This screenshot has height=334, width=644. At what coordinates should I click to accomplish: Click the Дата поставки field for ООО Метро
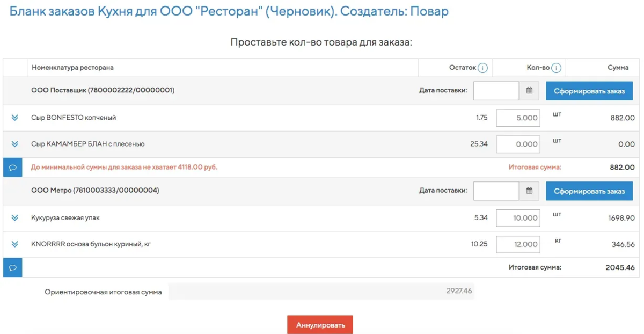point(496,191)
